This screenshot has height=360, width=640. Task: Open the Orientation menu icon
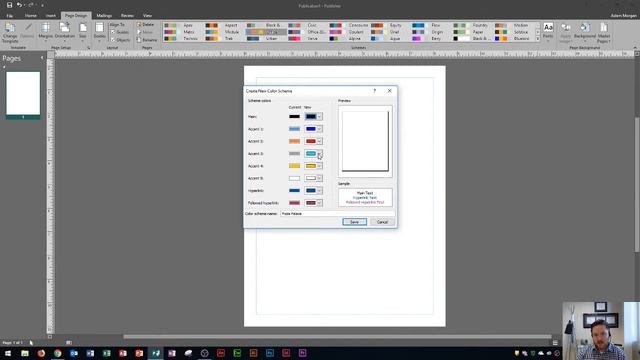pyautogui.click(x=64, y=31)
